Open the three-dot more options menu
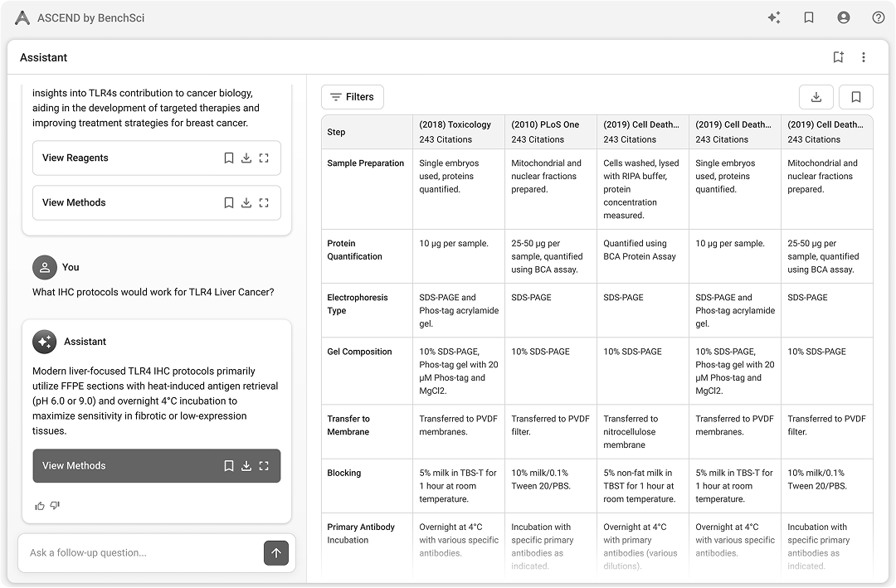This screenshot has height=588, width=896. click(864, 57)
